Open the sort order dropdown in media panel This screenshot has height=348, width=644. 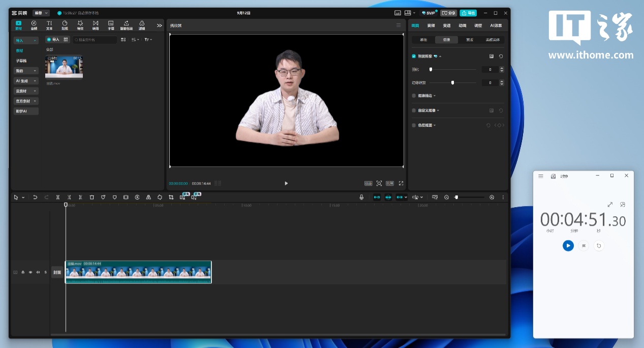click(135, 40)
